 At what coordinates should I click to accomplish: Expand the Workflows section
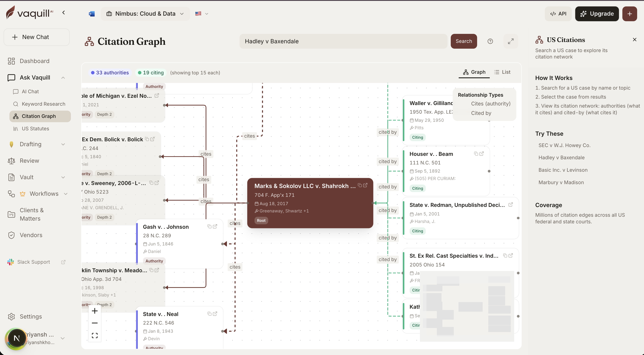click(66, 194)
